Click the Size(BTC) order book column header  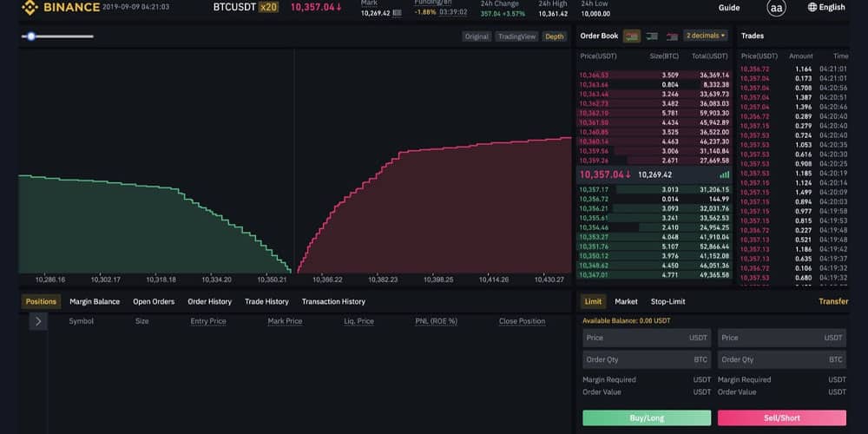tap(664, 56)
